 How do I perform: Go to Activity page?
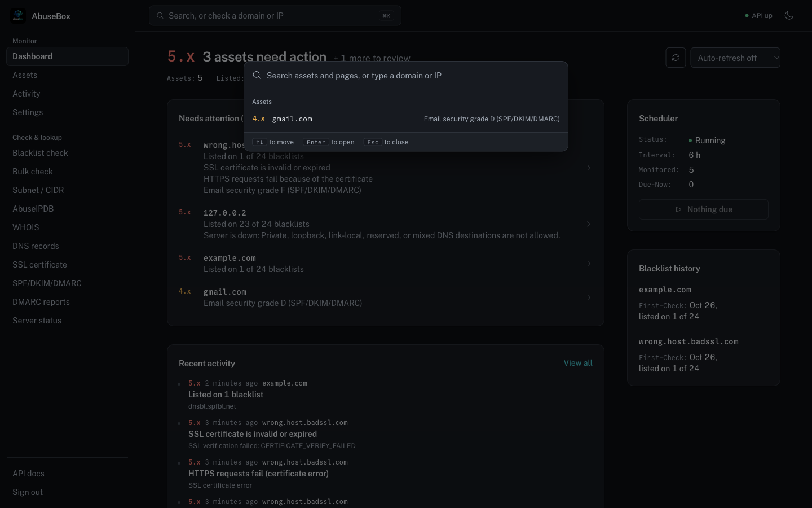pos(68,94)
